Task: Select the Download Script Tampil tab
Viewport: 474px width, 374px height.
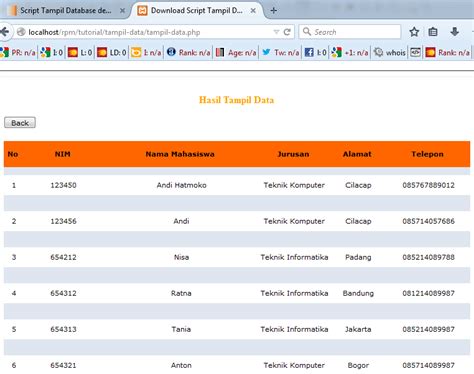Action: click(197, 10)
